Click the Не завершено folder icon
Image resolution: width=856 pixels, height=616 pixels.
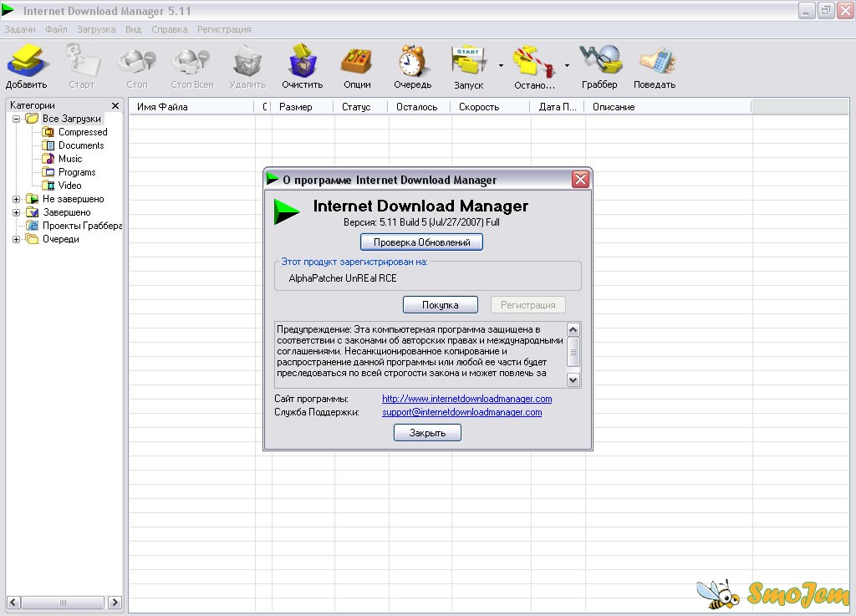(33, 199)
